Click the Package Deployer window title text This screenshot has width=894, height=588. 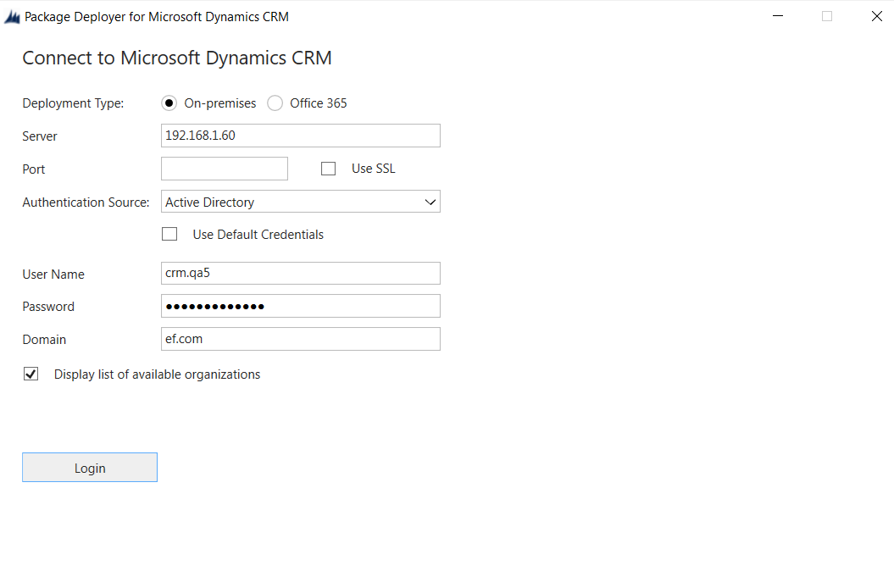point(157,17)
